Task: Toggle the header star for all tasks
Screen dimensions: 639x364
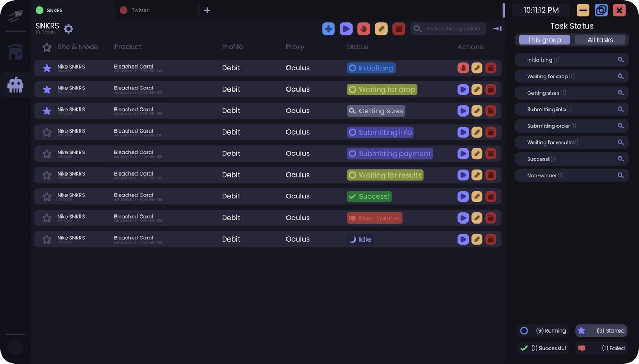Action: point(47,47)
